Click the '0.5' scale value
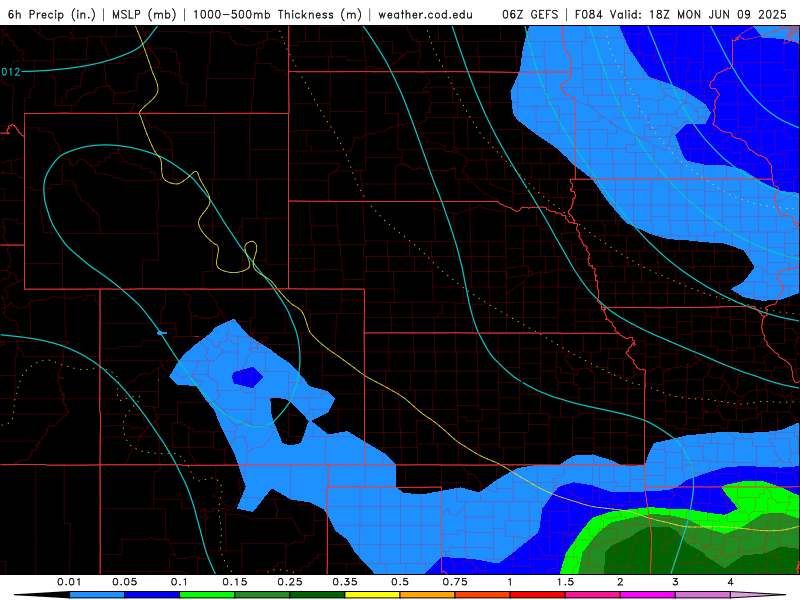This screenshot has width=800, height=600. click(x=400, y=582)
